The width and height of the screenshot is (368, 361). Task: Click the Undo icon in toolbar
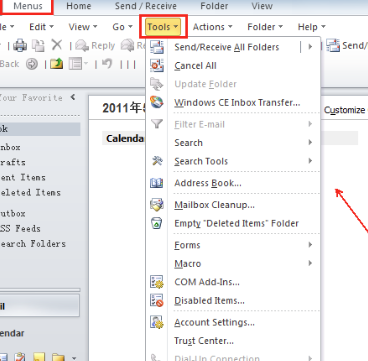point(107,63)
